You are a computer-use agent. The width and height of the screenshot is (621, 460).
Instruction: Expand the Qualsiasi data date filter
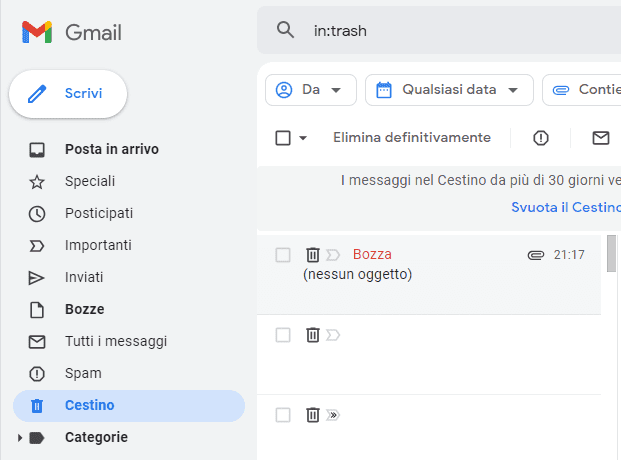[448, 90]
